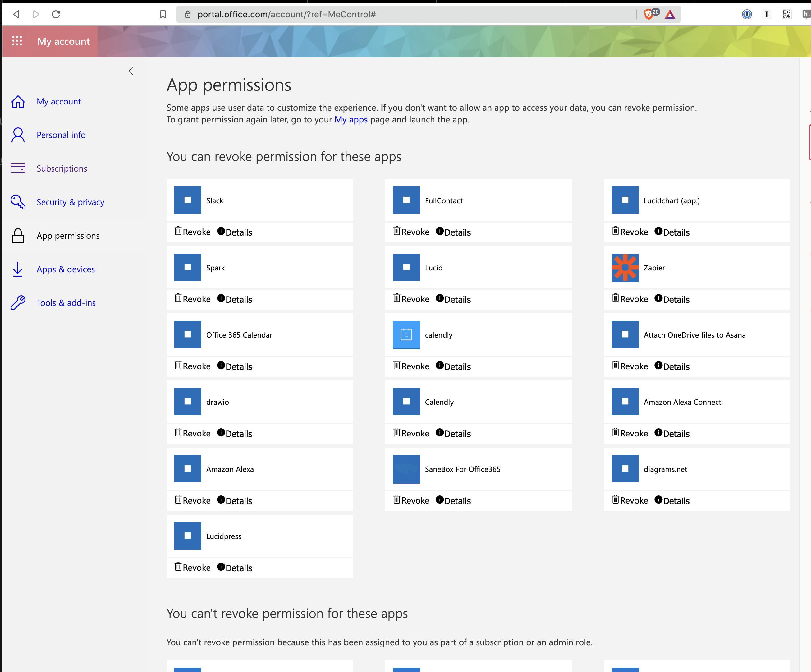Revoke permission for Zapier
This screenshot has height=672, width=811.
point(630,299)
